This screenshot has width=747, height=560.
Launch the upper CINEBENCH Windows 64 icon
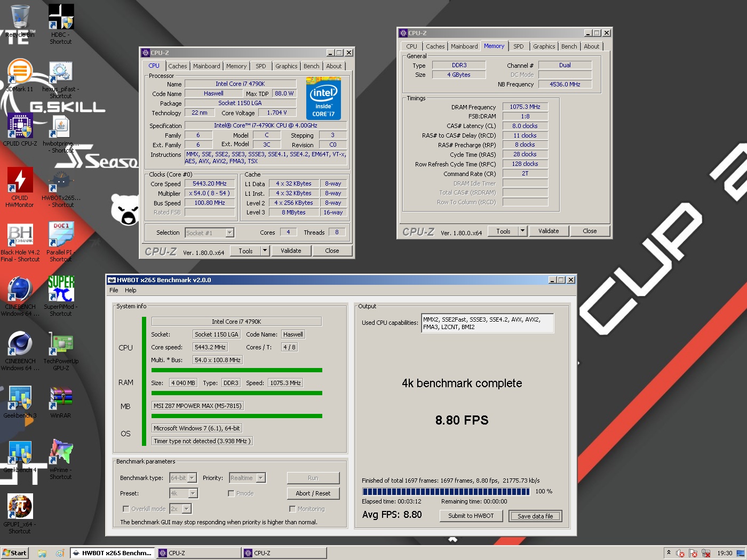point(20,297)
